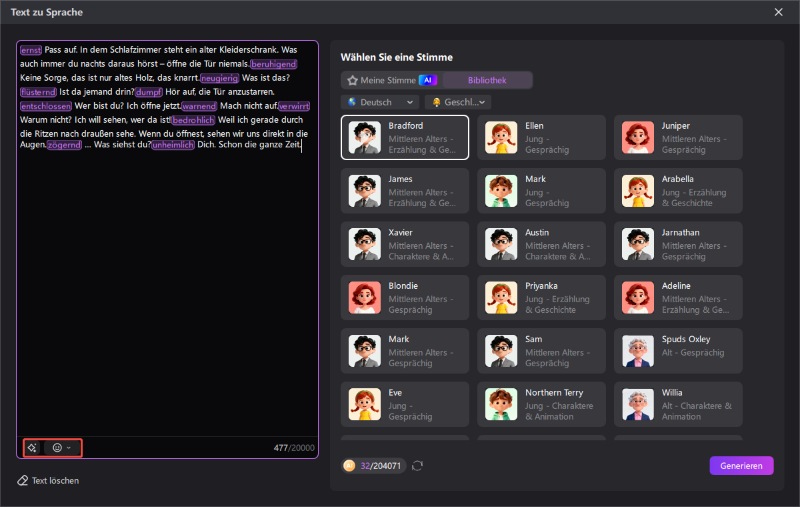Click the 32/204071 credits counter

(381, 466)
